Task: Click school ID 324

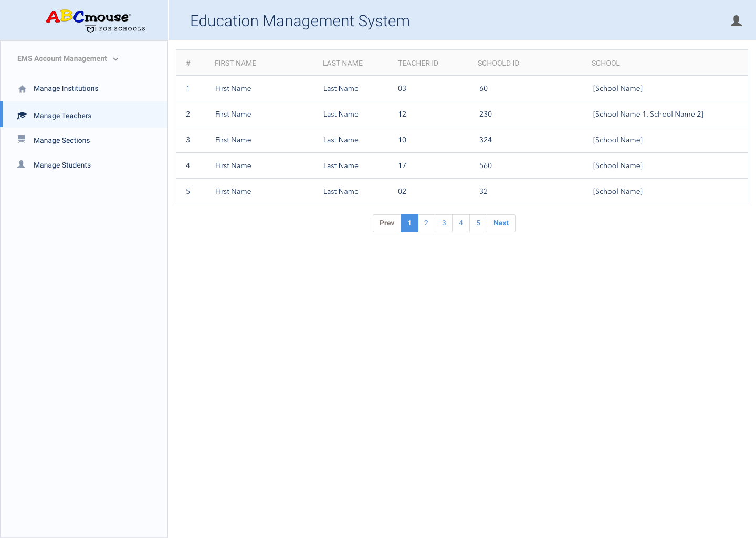Action: (486, 140)
